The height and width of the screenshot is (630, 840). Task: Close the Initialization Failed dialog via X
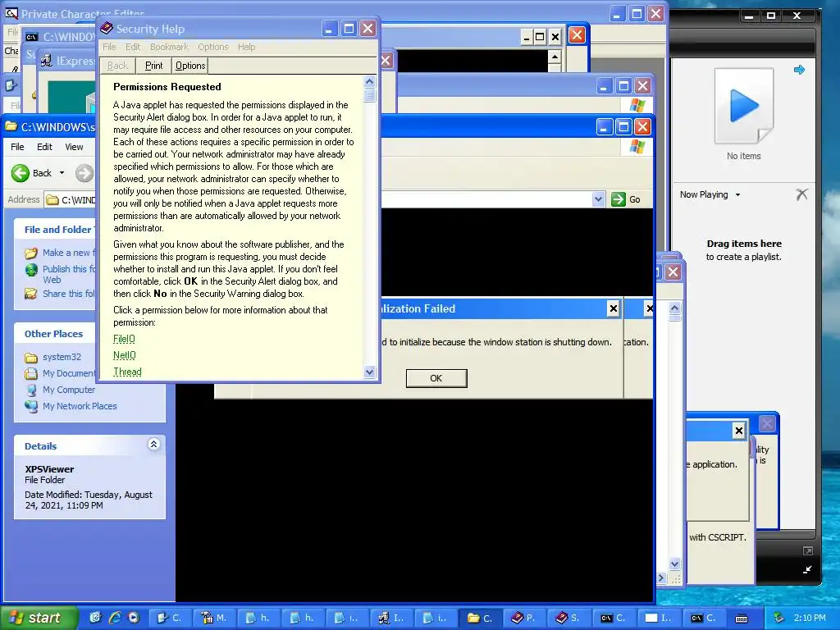coord(614,308)
